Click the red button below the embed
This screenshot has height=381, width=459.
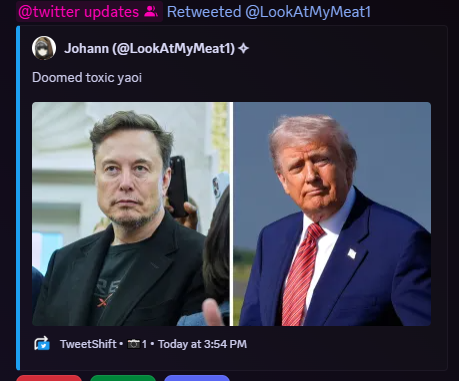click(x=49, y=378)
